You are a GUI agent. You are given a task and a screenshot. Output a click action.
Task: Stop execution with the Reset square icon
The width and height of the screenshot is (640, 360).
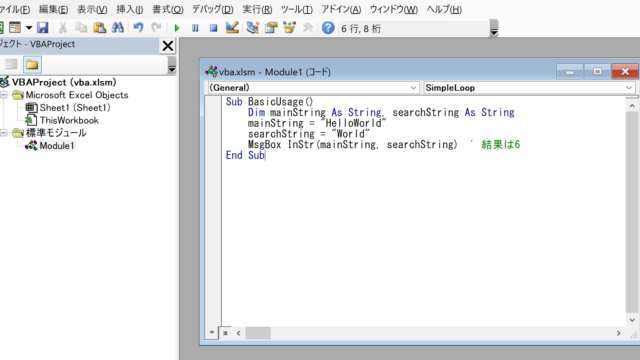[213, 28]
